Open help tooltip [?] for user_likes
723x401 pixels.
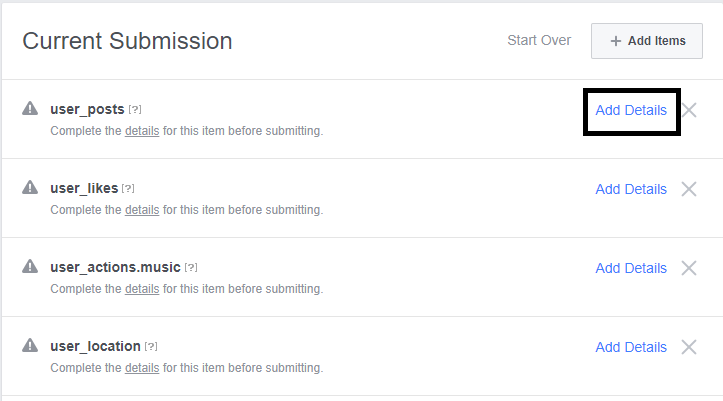click(128, 189)
